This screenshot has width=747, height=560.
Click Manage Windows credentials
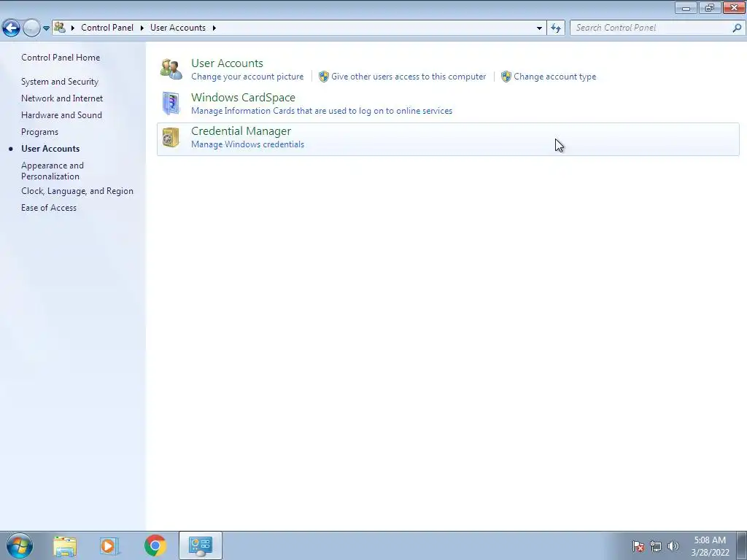pos(248,144)
